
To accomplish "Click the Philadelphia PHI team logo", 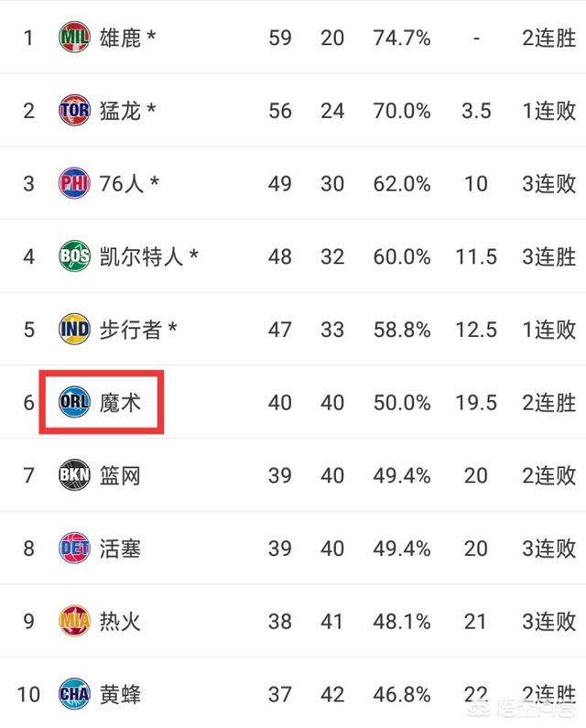I will click(x=74, y=183).
